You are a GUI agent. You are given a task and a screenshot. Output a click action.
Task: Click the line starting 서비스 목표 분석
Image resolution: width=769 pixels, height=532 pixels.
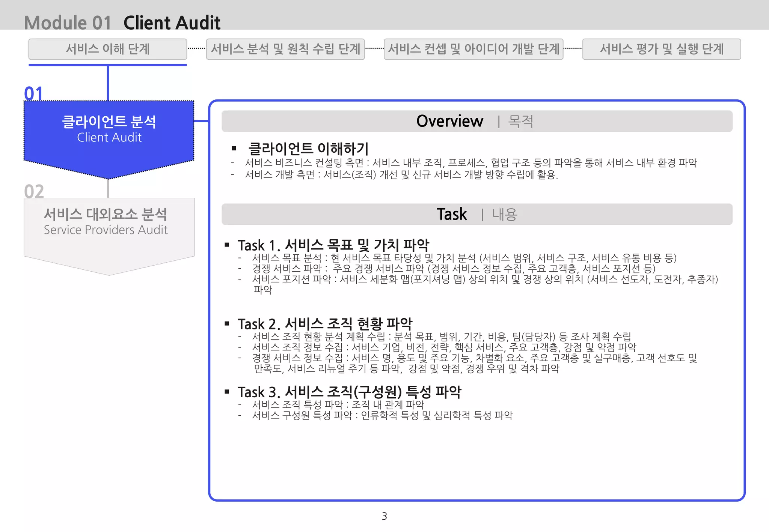click(x=464, y=258)
